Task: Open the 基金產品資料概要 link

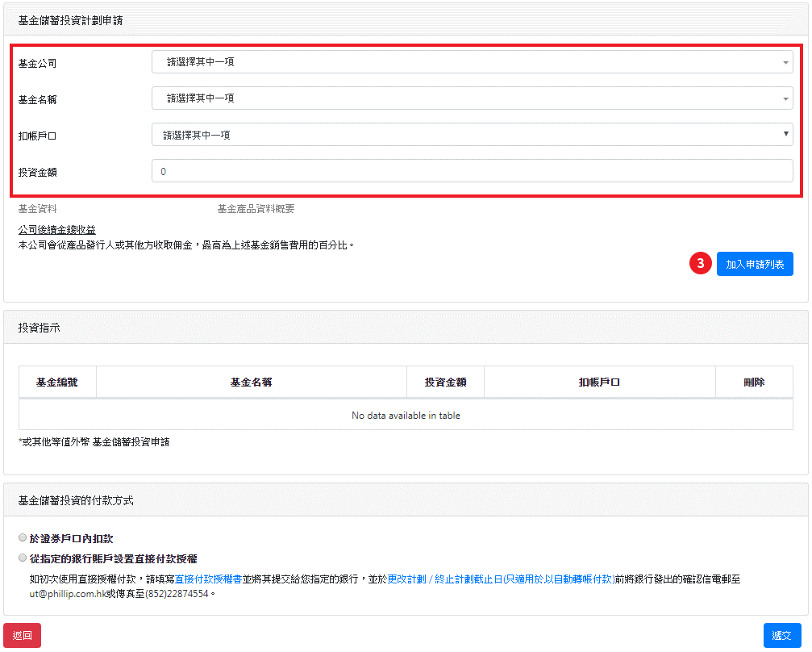Action: tap(256, 209)
